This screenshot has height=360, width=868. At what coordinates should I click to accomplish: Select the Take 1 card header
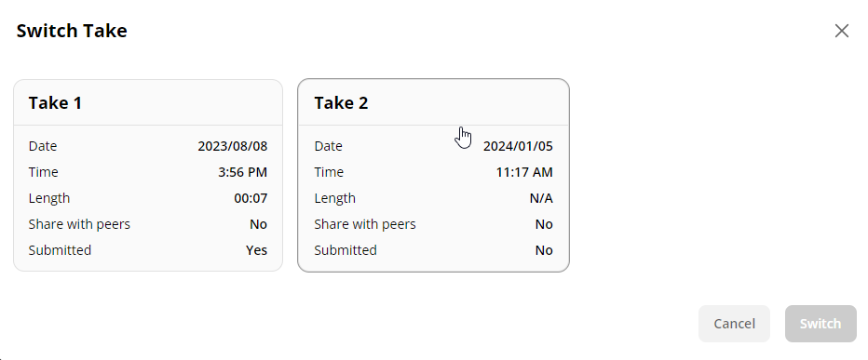[x=148, y=103]
